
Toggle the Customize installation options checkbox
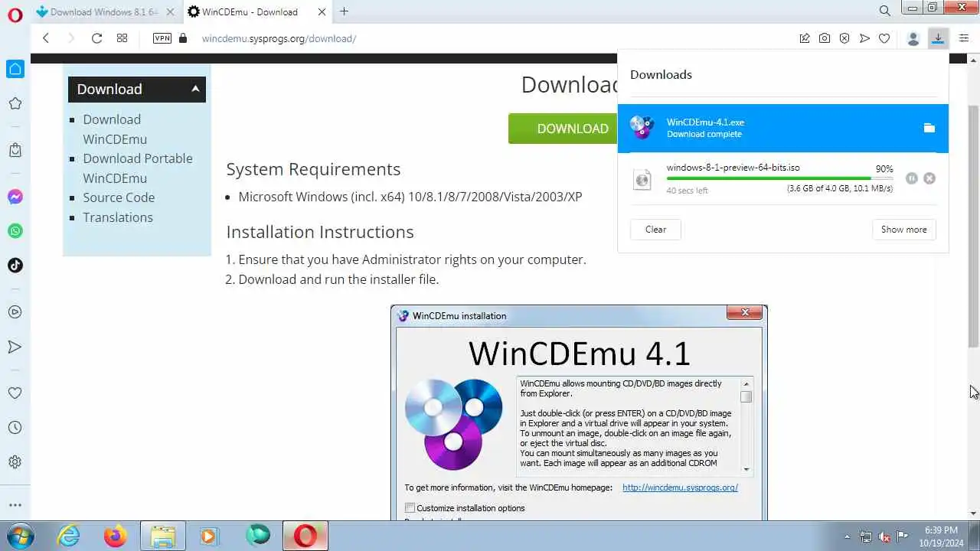coord(410,508)
